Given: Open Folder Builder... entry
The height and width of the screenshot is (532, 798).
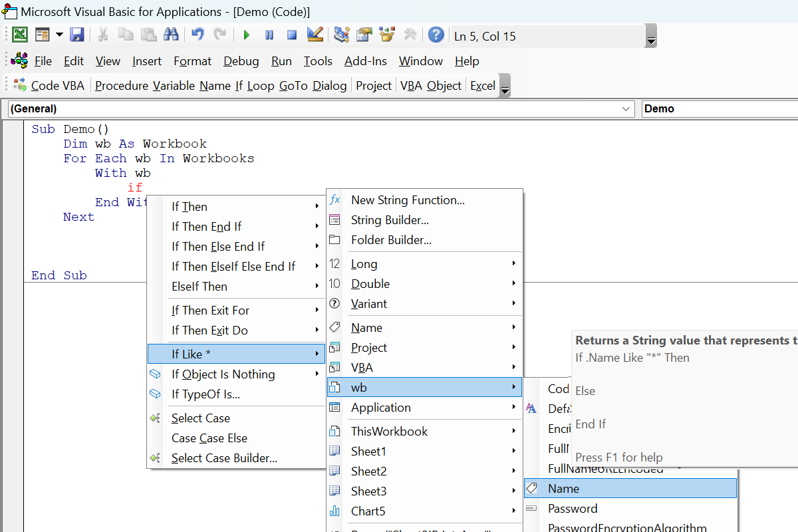Looking at the screenshot, I should tap(425, 240).
